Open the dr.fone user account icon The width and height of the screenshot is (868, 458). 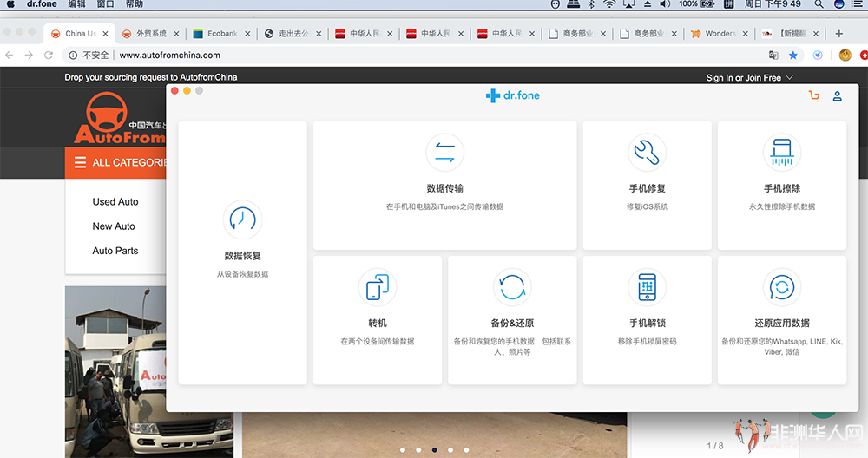coord(837,96)
